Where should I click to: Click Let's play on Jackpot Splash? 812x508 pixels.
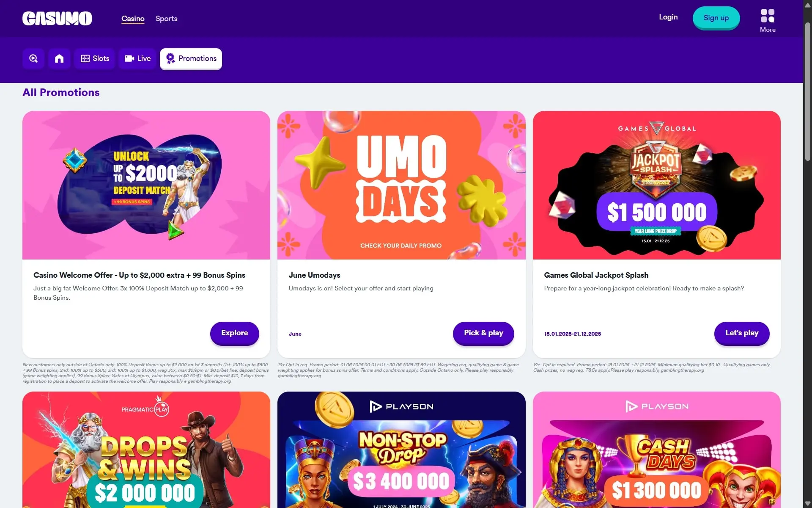742,333
